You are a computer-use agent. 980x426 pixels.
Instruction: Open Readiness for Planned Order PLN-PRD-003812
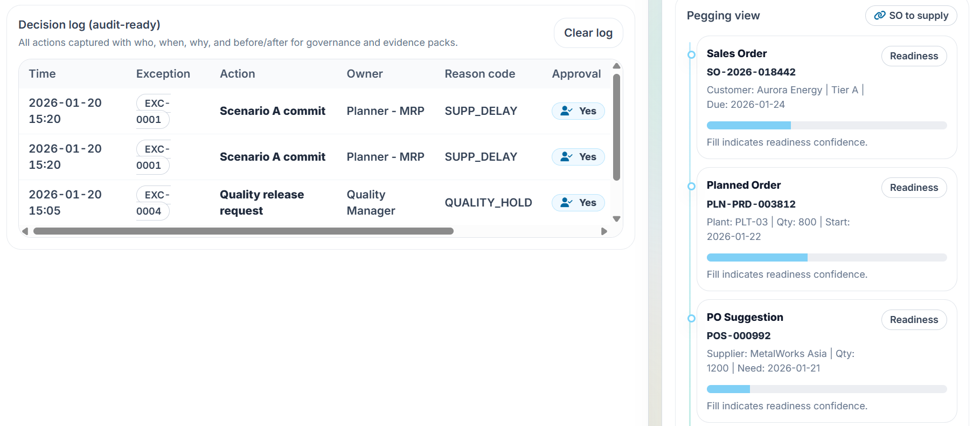tap(914, 188)
